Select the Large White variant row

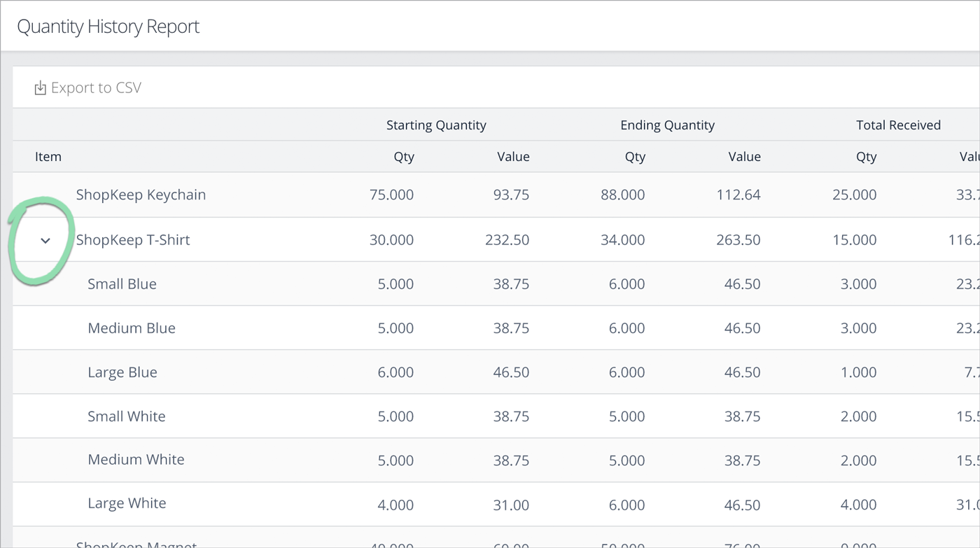496,504
